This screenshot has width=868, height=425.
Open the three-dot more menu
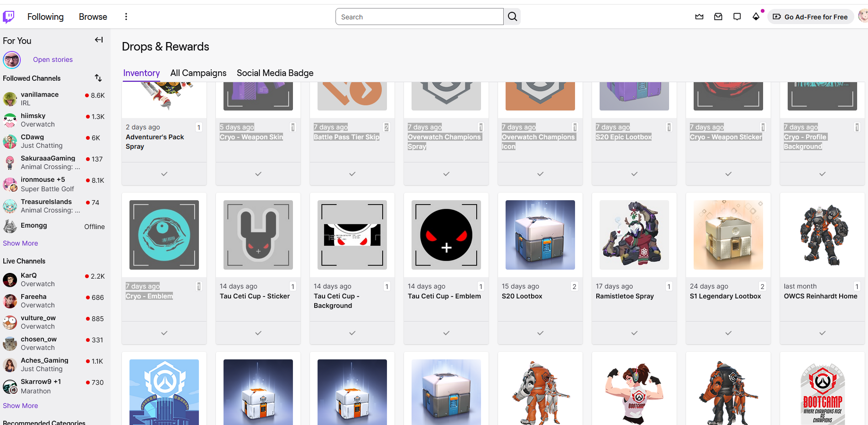(126, 17)
